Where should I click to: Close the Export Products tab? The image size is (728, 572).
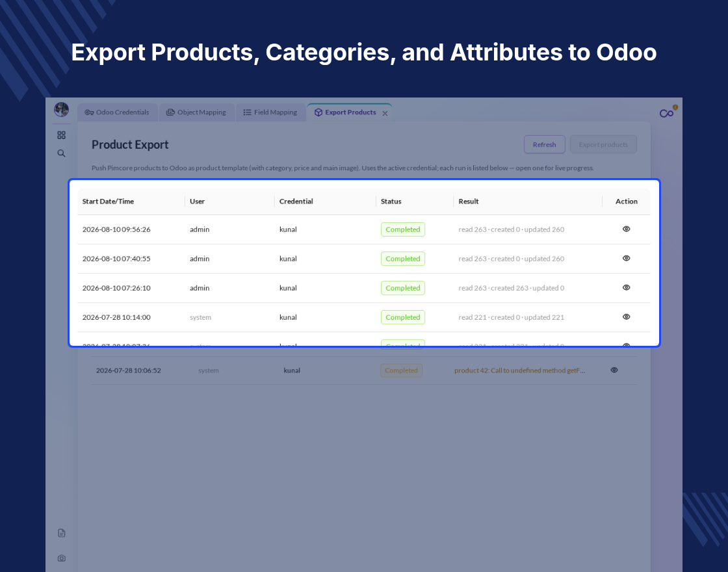[x=385, y=113]
